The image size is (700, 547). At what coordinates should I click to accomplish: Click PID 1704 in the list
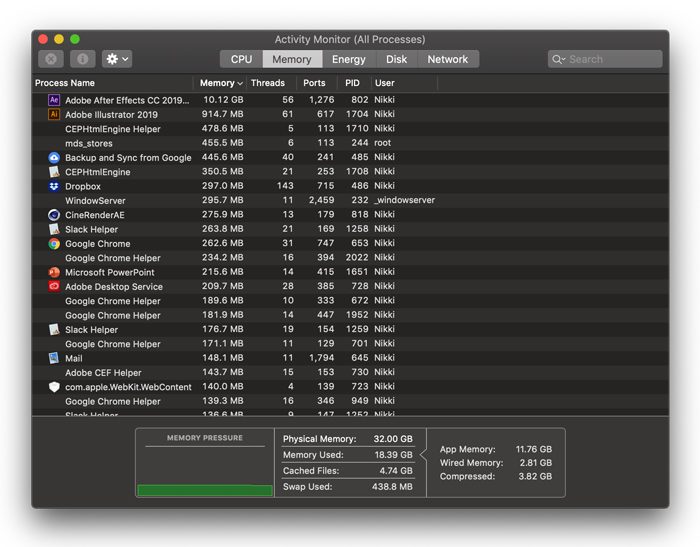coord(357,114)
